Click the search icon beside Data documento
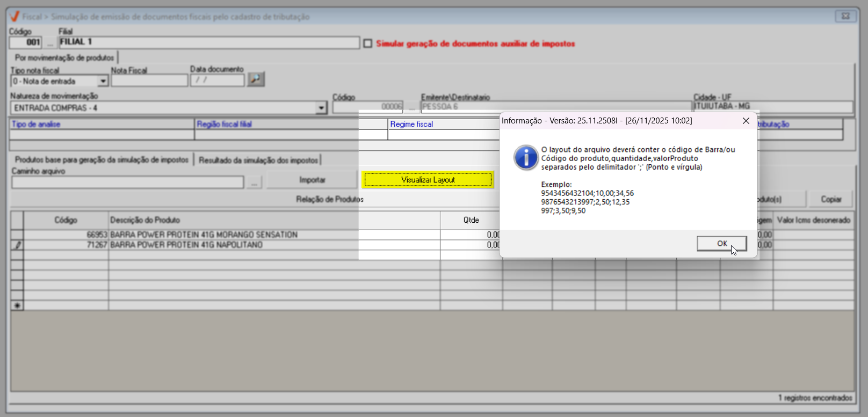The height and width of the screenshot is (417, 868). (256, 79)
